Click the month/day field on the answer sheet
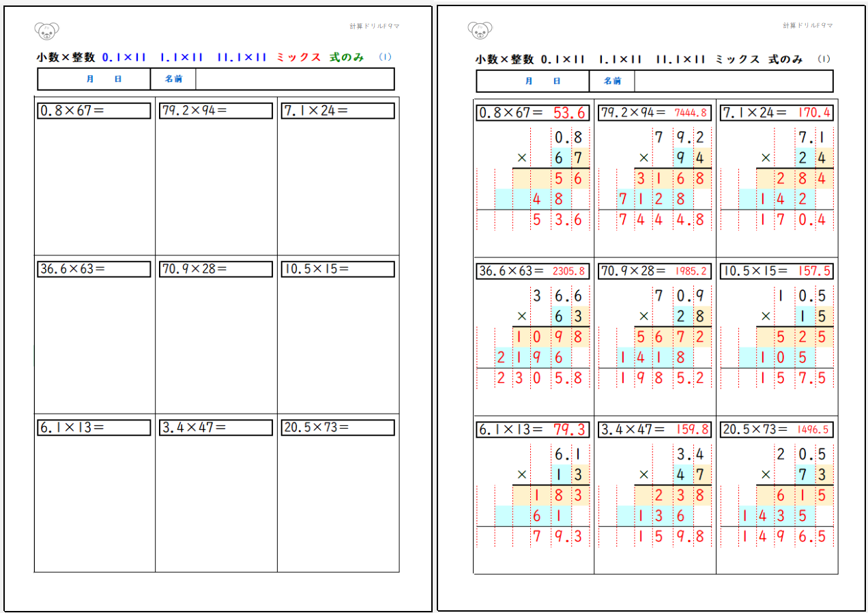Screen dimensions: 868x613 (533, 81)
